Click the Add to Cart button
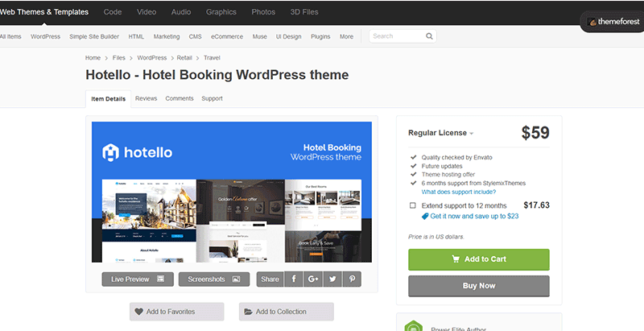The width and height of the screenshot is (644, 331). 478,259
